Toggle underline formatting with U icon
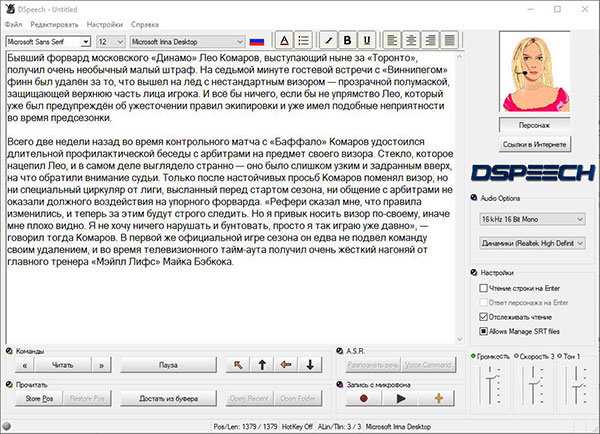This screenshot has height=434, width=600. point(367,40)
